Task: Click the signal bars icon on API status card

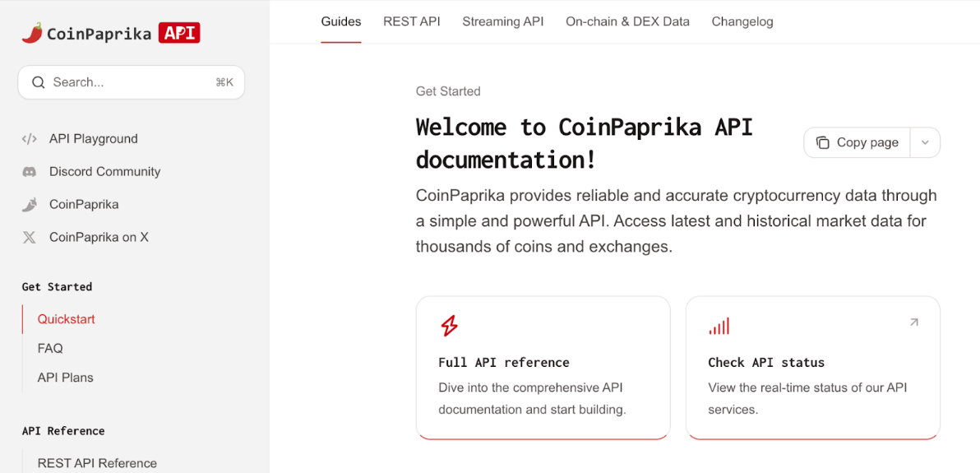Action: coord(719,326)
